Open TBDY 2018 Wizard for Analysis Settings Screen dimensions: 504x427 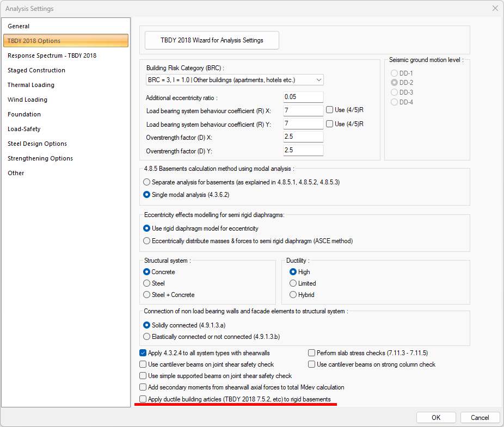(212, 40)
